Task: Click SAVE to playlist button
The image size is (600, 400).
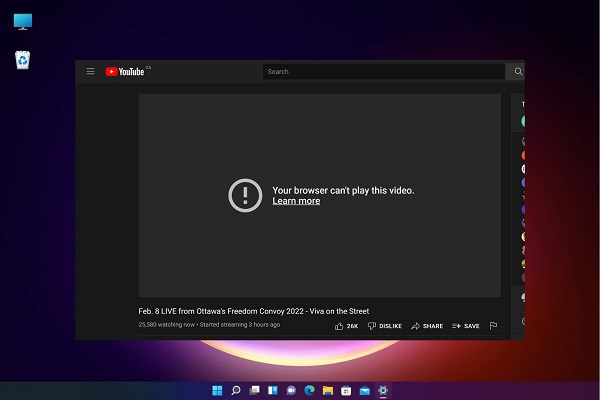Action: coord(466,326)
